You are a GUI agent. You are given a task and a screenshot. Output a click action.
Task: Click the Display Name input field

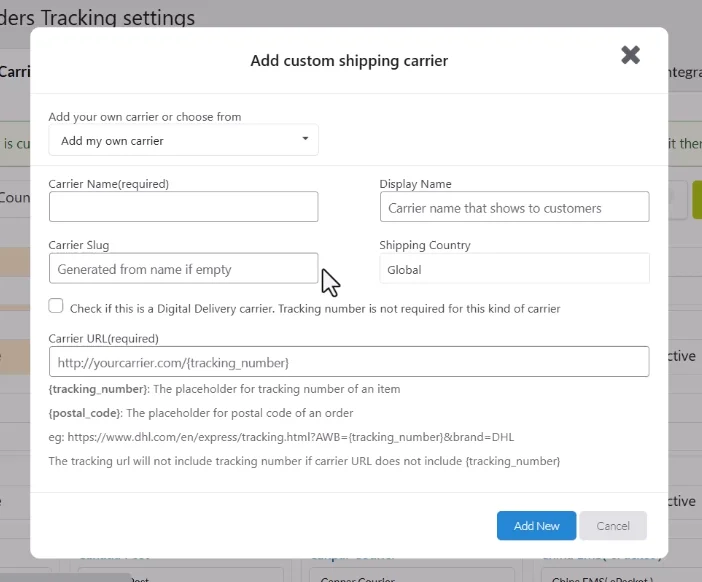coord(514,206)
